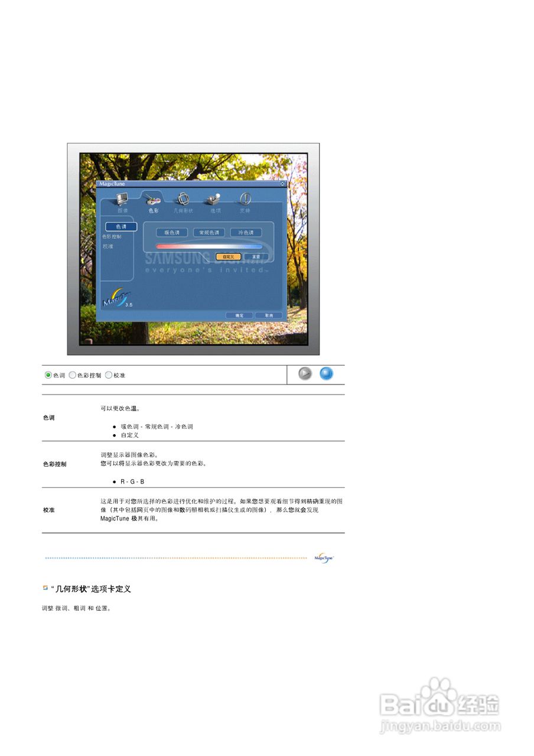Select the 支持 exclamation mark icon
Image resolution: width=534 pixels, height=756 pixels.
245,198
